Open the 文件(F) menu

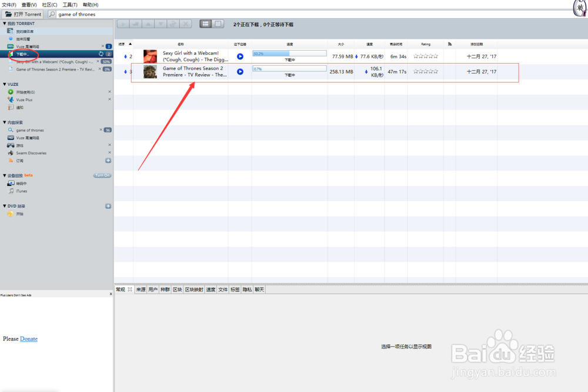9,5
